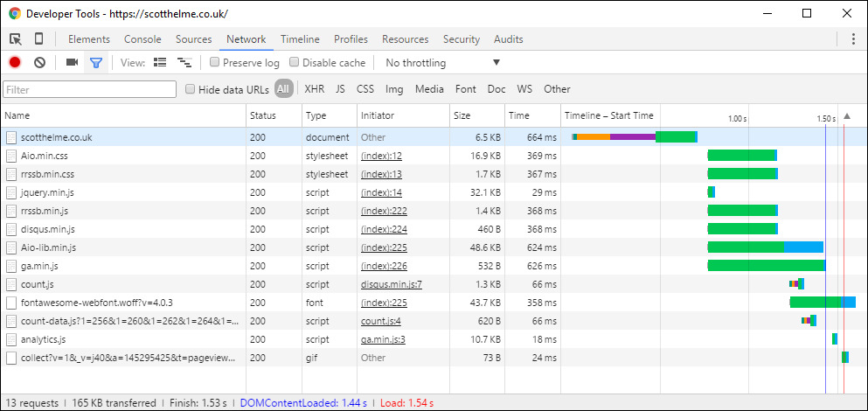Select the inspect element cursor icon

(x=16, y=39)
